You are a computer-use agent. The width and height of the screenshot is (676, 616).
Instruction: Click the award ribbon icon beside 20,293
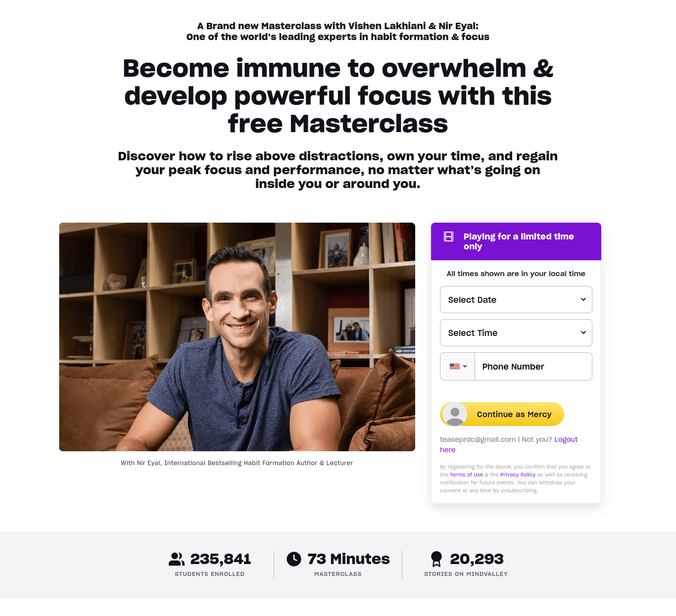[436, 559]
